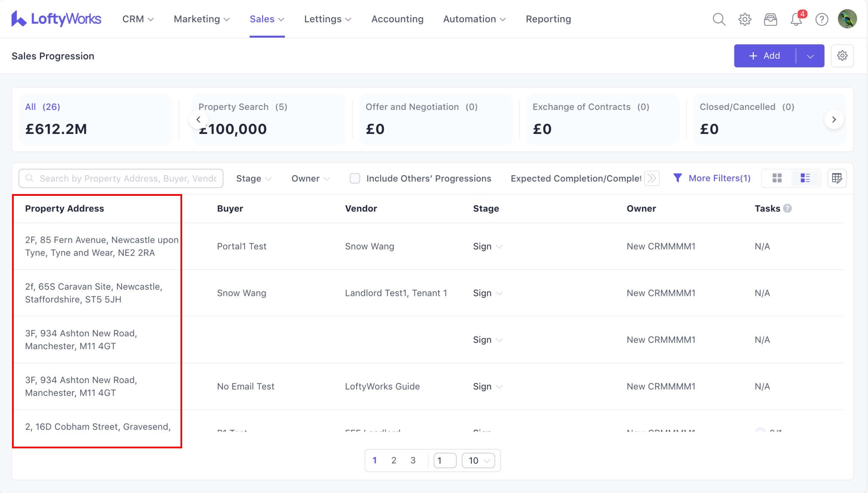Go to the Reporting menu item
Image resolution: width=868 pixels, height=493 pixels.
tap(548, 19)
